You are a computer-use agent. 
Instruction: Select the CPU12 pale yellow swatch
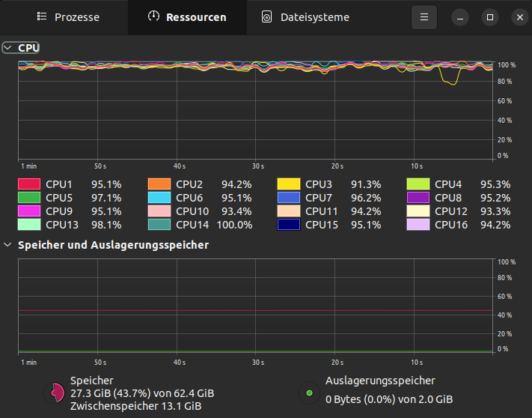pos(418,211)
